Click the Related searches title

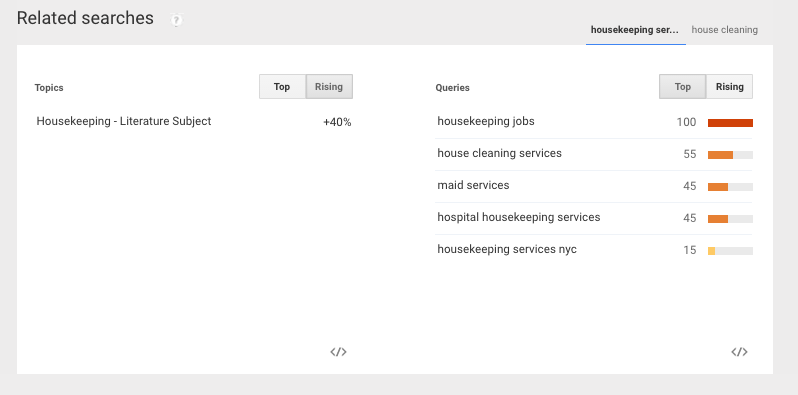click(x=85, y=18)
